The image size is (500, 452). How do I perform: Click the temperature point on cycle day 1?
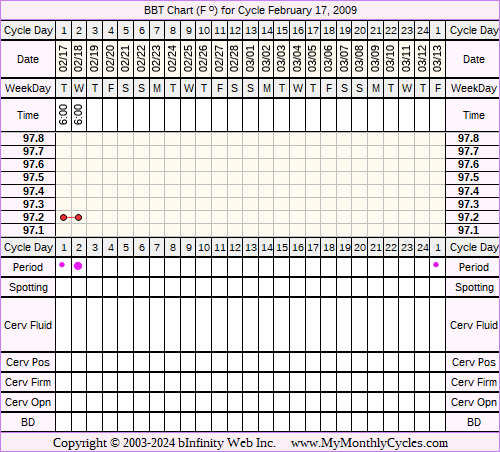click(x=63, y=218)
